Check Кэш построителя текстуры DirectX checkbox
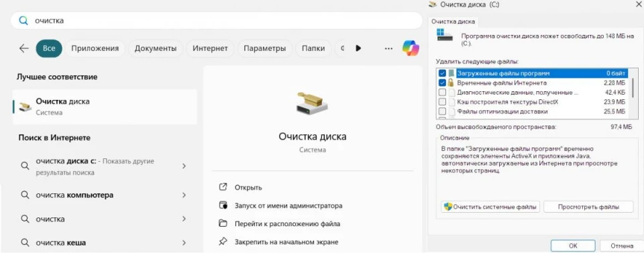The height and width of the screenshot is (253, 644). tap(442, 102)
